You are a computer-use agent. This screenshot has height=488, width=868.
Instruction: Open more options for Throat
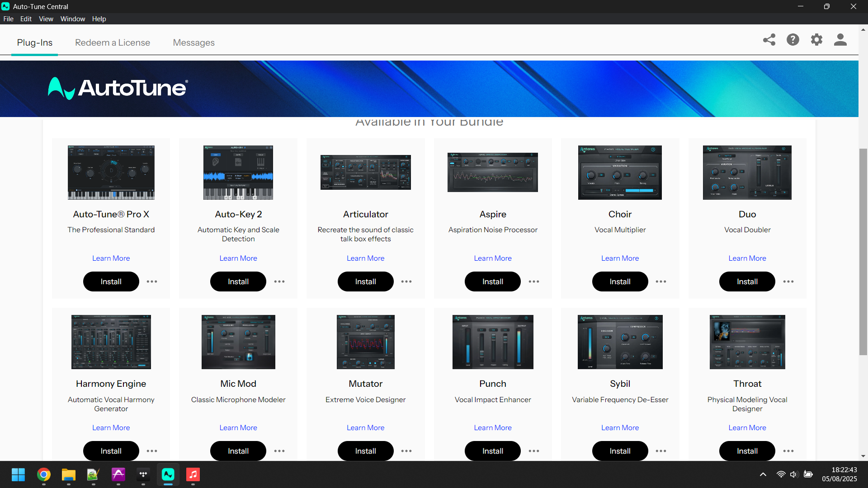point(788,451)
